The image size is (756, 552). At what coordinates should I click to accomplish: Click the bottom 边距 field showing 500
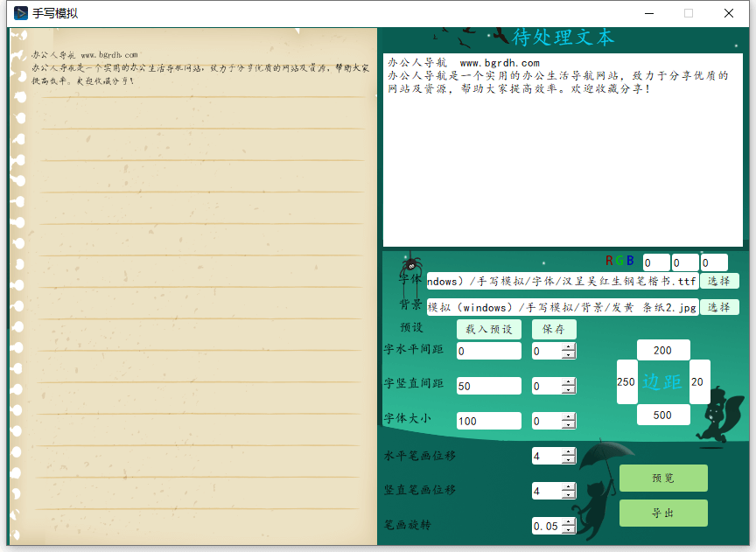point(662,415)
